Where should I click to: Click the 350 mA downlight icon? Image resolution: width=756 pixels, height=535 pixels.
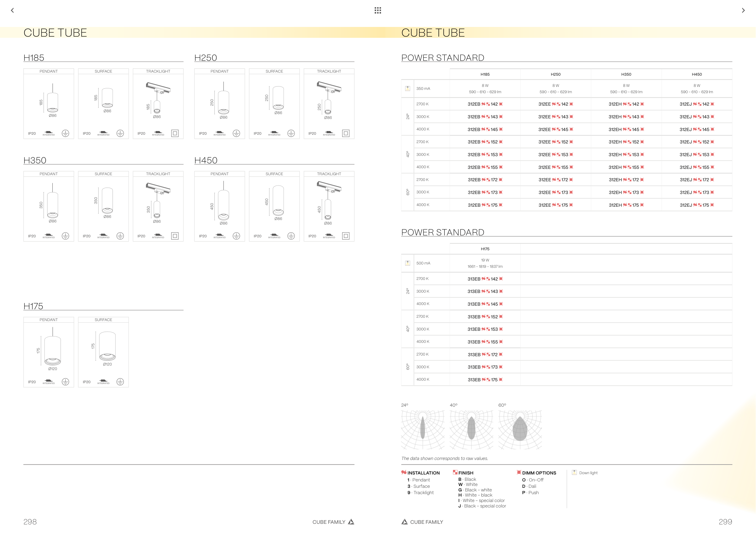click(x=408, y=88)
